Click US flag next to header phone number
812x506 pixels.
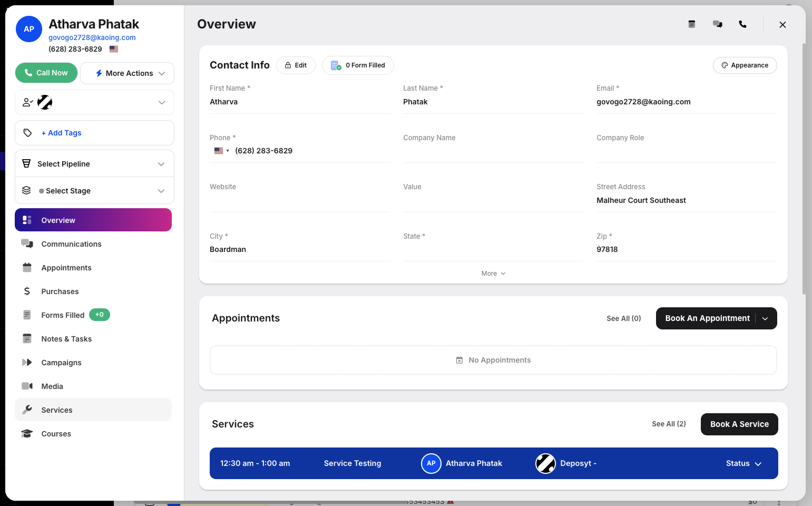coord(114,49)
